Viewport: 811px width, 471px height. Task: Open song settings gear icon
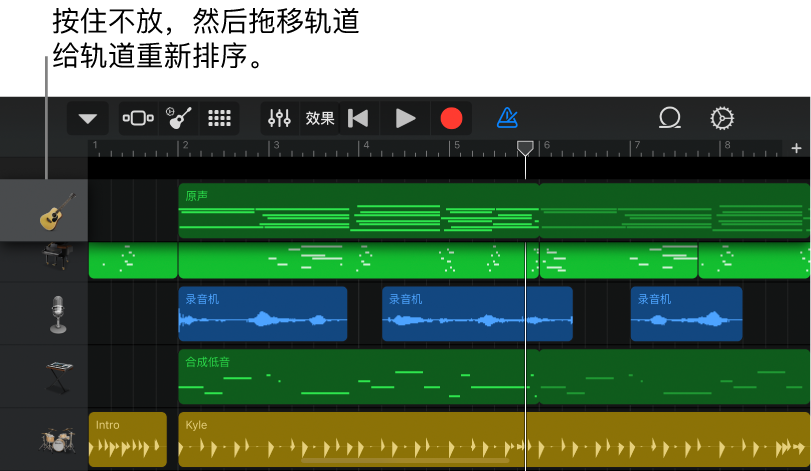click(x=722, y=118)
